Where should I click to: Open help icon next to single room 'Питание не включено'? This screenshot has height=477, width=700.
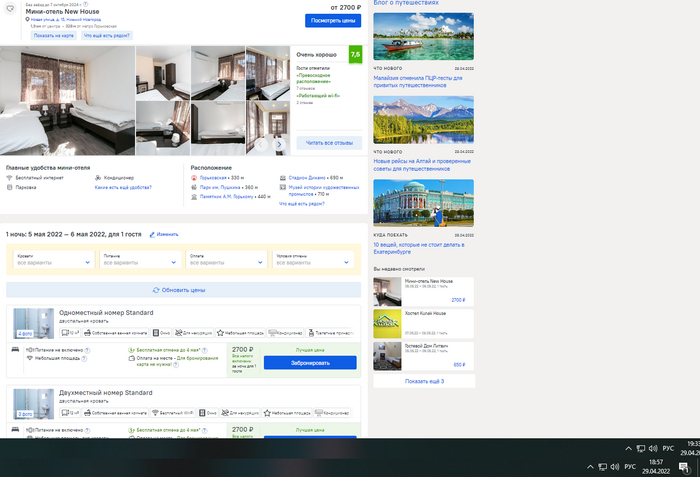88,350
